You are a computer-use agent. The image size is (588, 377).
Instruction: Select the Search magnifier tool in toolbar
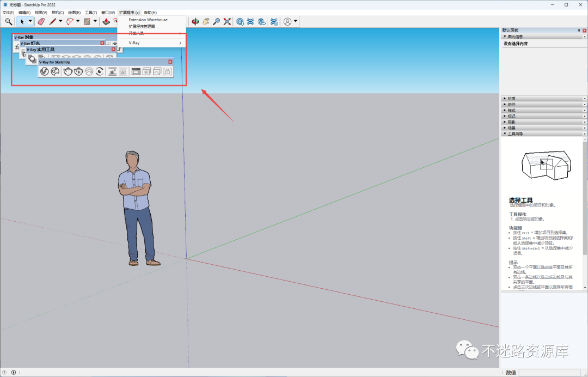[8, 22]
